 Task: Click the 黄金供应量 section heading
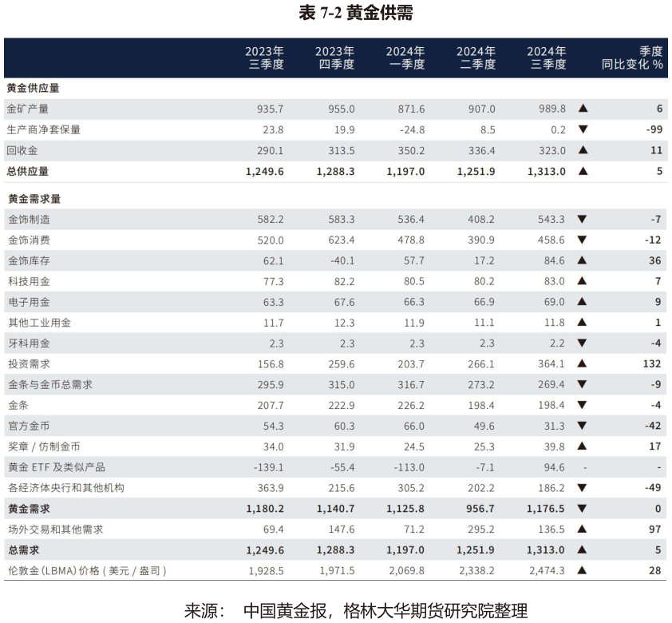pos(33,88)
